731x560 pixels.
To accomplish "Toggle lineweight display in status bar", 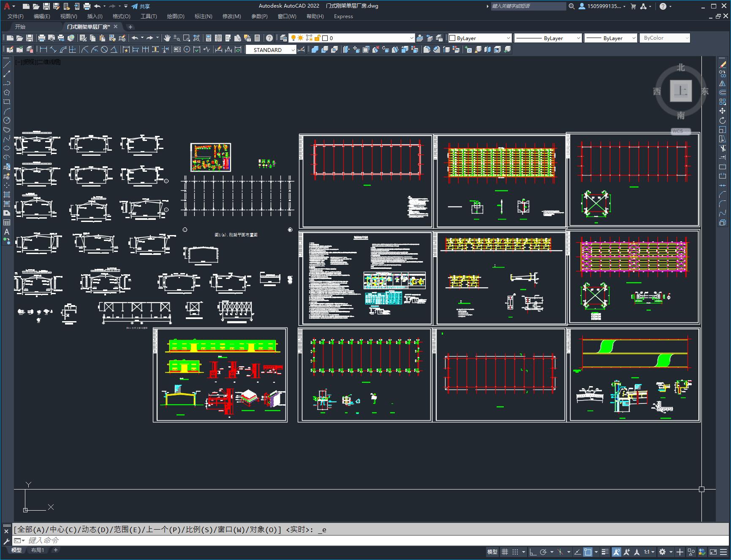I will [605, 552].
